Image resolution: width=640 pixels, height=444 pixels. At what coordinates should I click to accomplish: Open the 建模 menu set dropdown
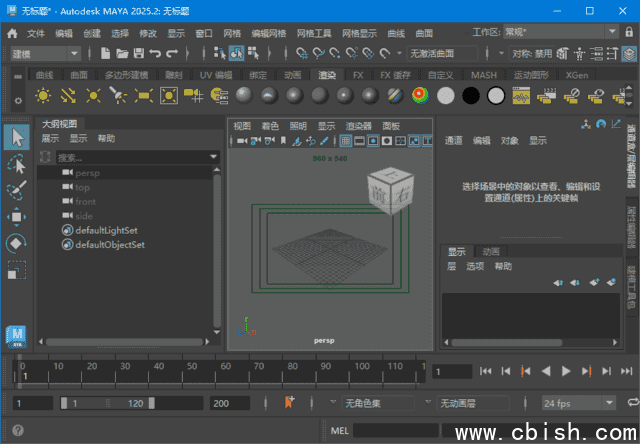45,54
